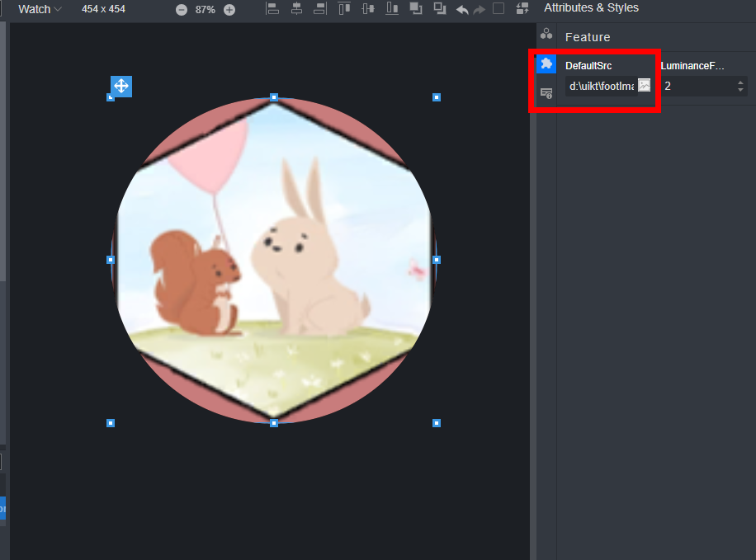Screen dimensions: 756x560
Task: Toggle the square checkbox in the toolbar
Action: [x=498, y=9]
